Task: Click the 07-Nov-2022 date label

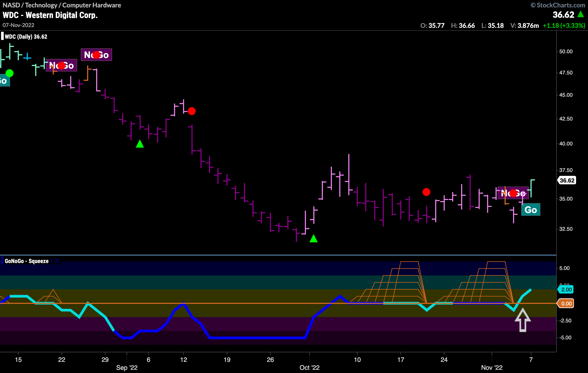Action: (x=19, y=25)
